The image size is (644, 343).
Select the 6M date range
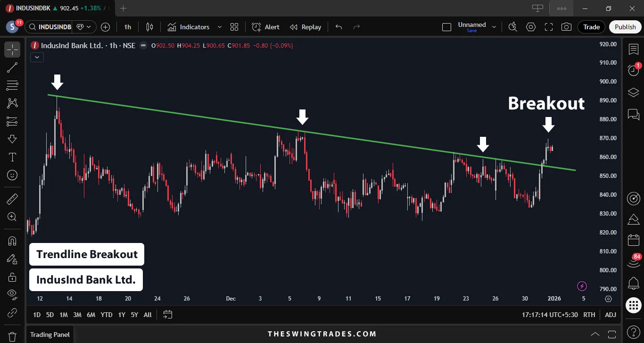[x=91, y=315]
